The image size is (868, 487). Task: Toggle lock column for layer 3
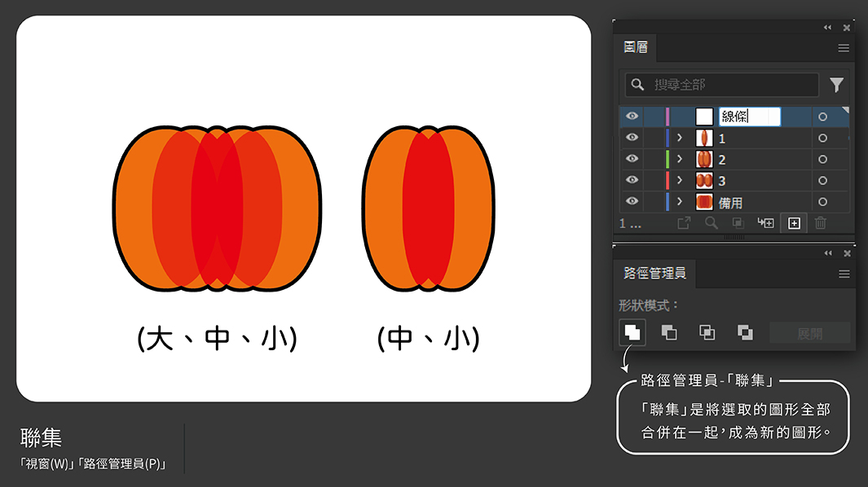654,181
